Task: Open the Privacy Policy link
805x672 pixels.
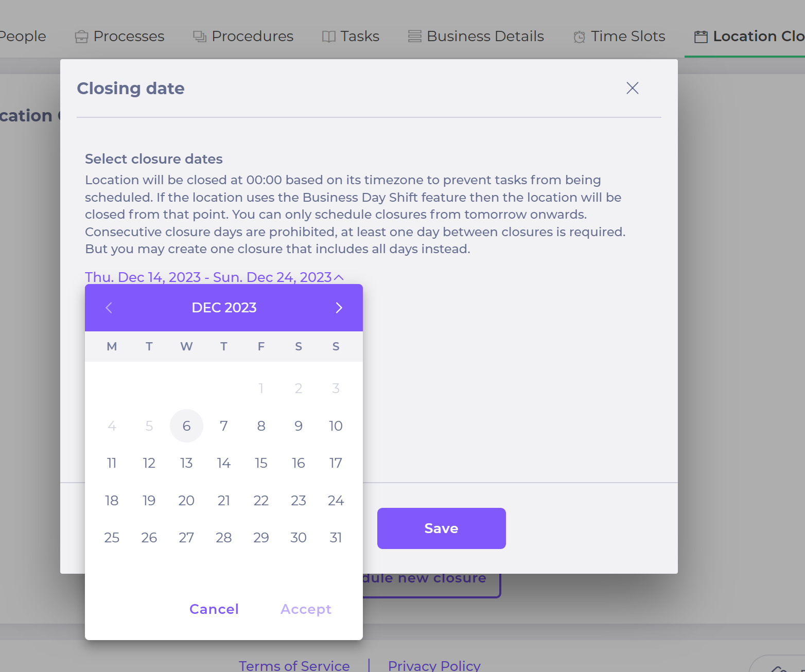Action: tap(434, 665)
